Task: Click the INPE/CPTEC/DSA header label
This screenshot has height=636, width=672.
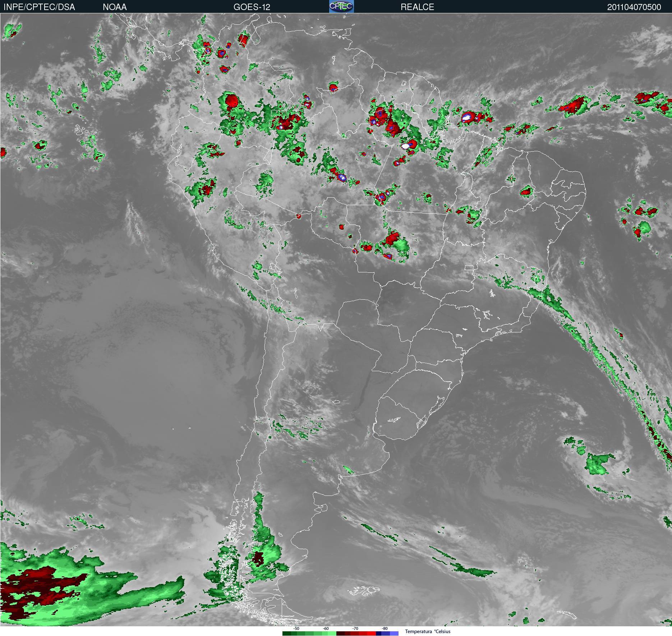Action: 39,7
